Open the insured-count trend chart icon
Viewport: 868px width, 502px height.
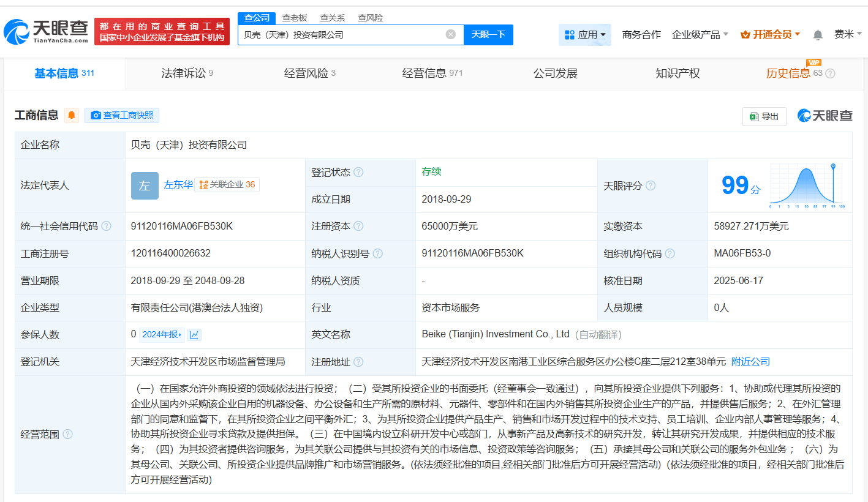tap(194, 334)
